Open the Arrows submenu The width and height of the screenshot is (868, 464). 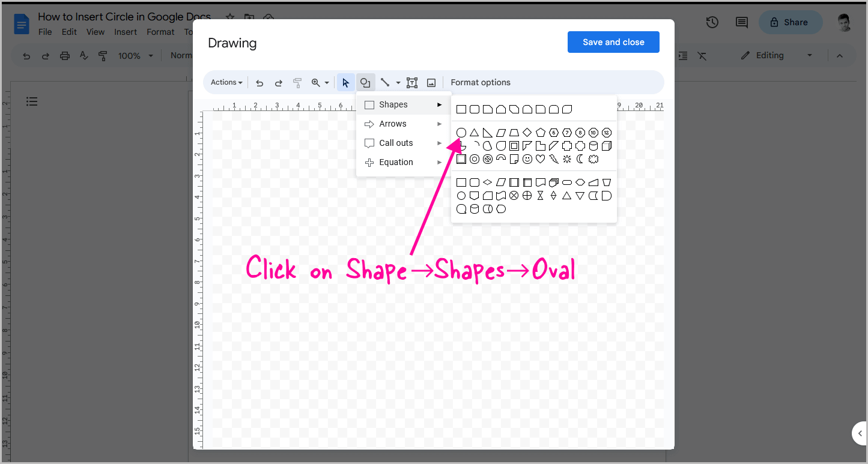point(404,124)
